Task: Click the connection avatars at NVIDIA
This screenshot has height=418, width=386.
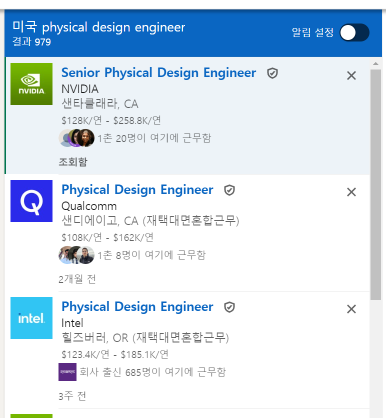Action: (77, 138)
